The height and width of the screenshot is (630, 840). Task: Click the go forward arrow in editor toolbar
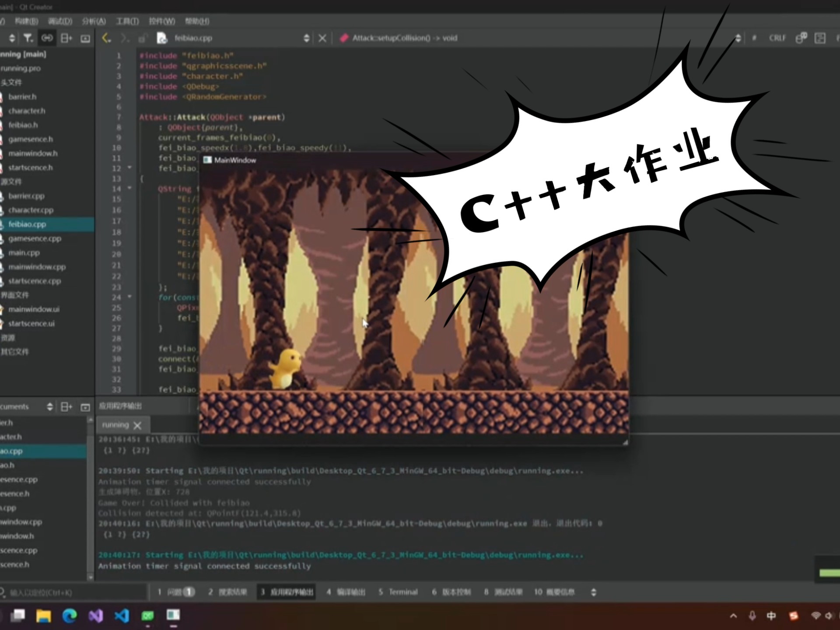tap(125, 38)
